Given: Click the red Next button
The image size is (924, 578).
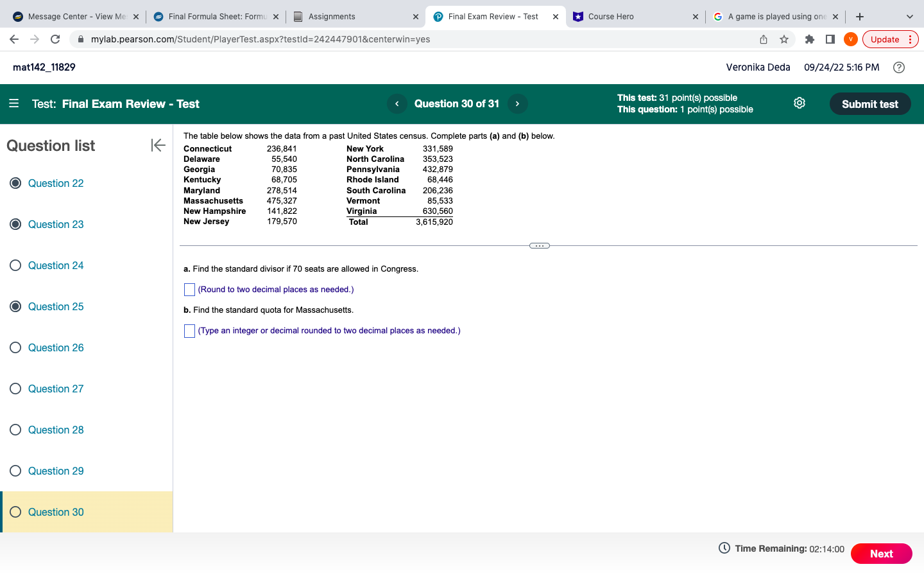Looking at the screenshot, I should click(882, 554).
